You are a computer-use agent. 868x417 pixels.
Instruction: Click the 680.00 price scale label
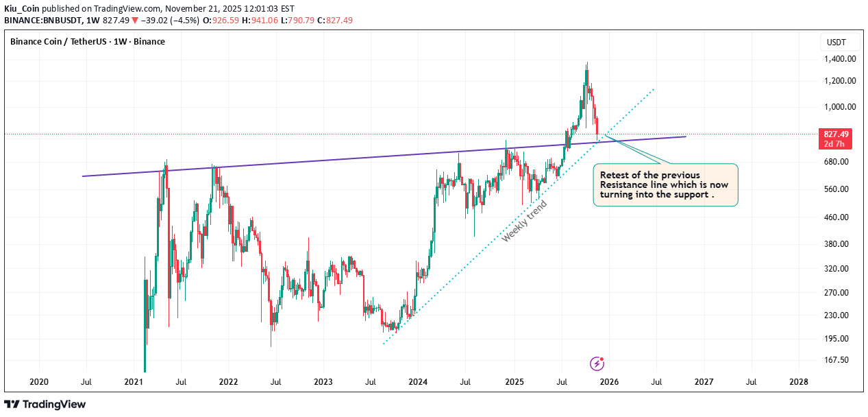point(840,162)
